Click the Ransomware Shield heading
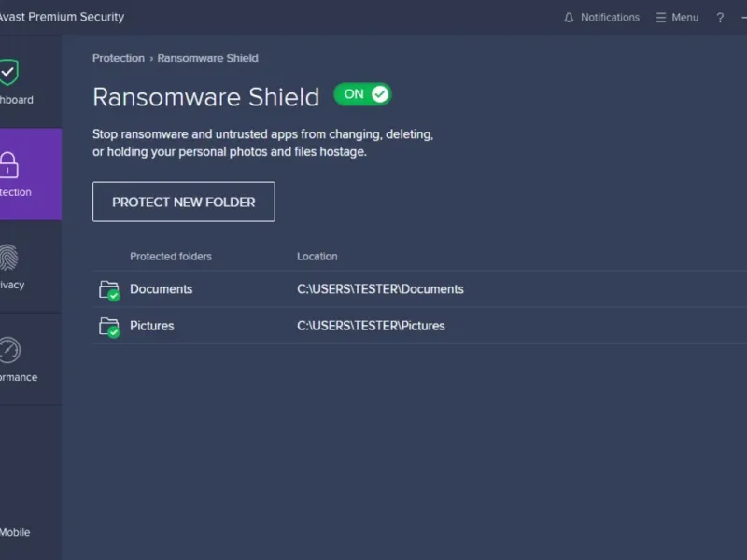The width and height of the screenshot is (747, 560). point(205,97)
